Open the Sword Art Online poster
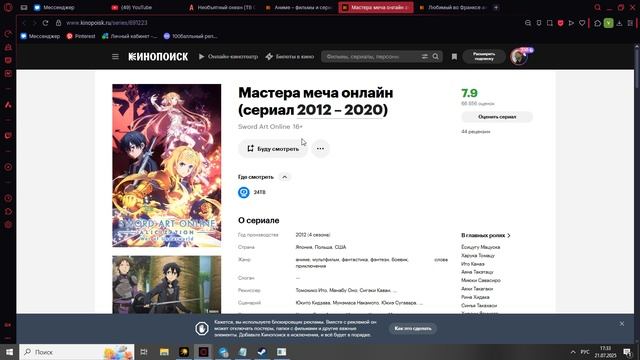 (167, 165)
